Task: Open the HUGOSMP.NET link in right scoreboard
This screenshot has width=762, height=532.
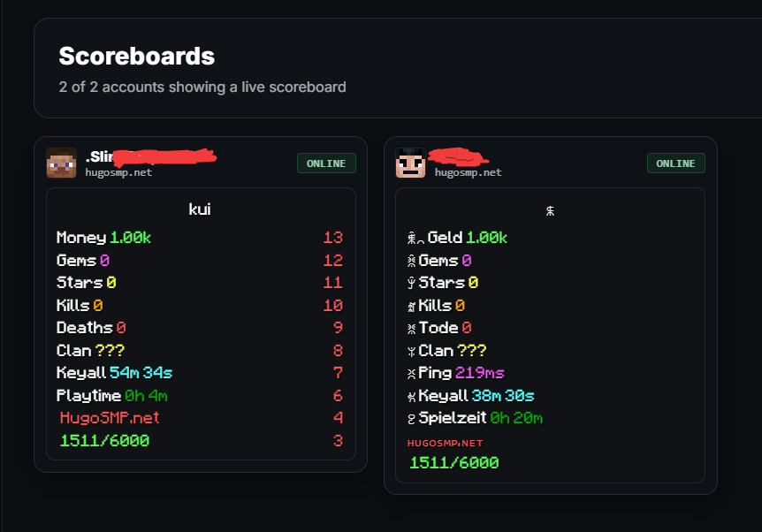Action: (x=446, y=443)
